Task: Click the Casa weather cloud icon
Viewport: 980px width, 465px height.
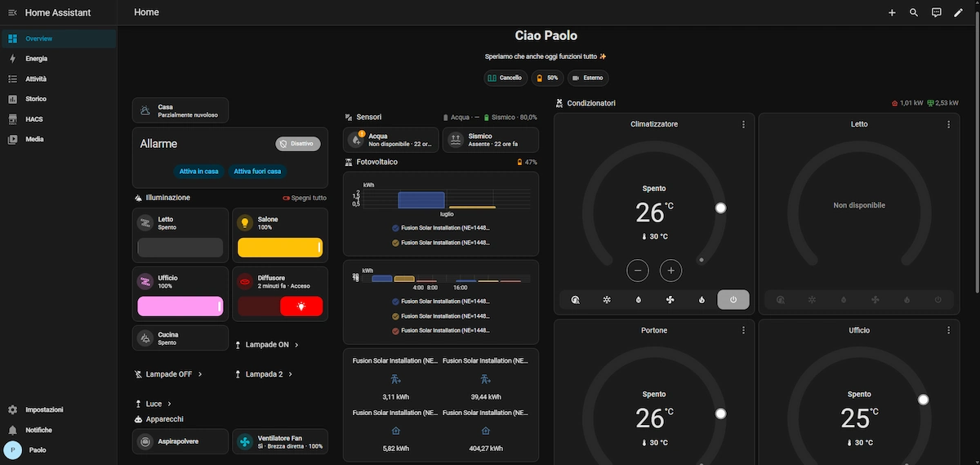Action: pyautogui.click(x=145, y=110)
